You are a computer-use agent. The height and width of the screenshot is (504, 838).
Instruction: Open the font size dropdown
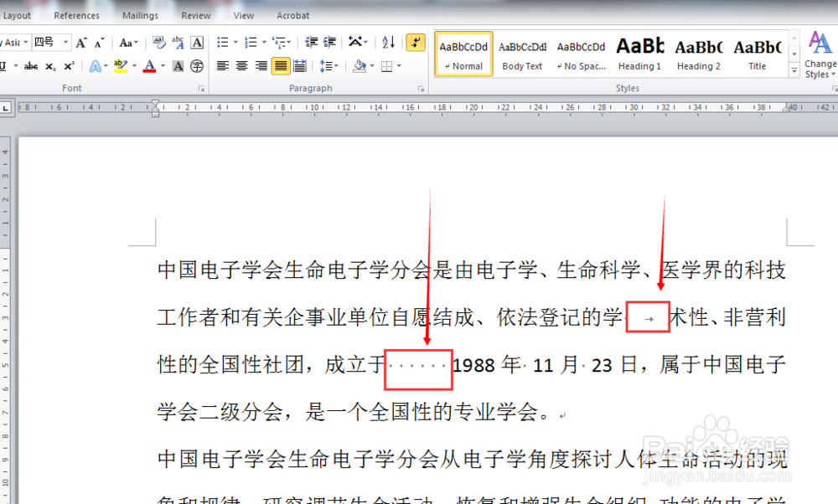pos(65,42)
